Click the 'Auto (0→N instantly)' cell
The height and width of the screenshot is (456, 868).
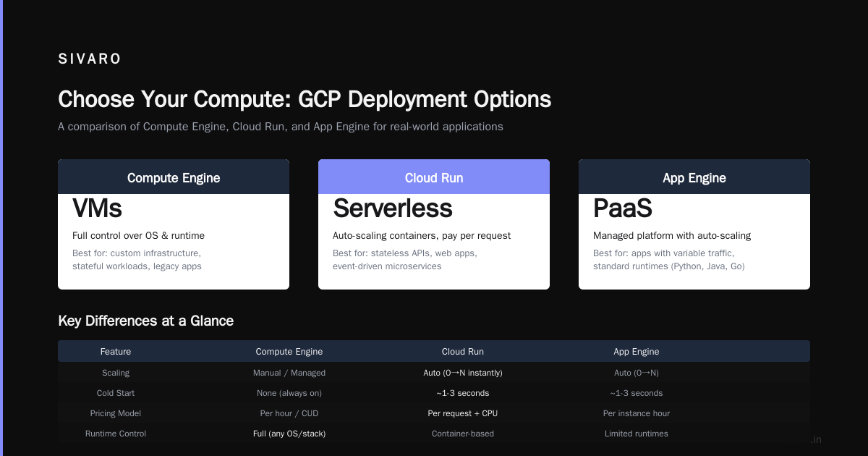coord(463,373)
